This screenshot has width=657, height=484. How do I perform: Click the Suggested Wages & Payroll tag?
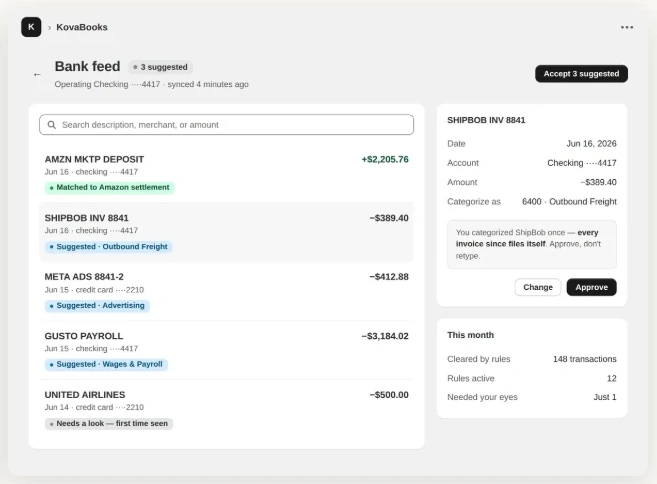coord(106,364)
